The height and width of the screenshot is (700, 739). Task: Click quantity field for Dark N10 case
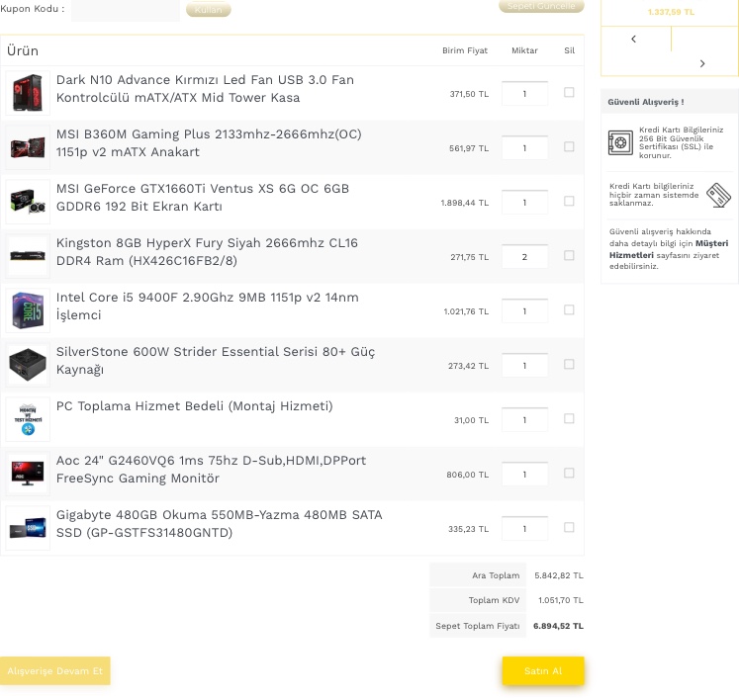[x=524, y=93]
